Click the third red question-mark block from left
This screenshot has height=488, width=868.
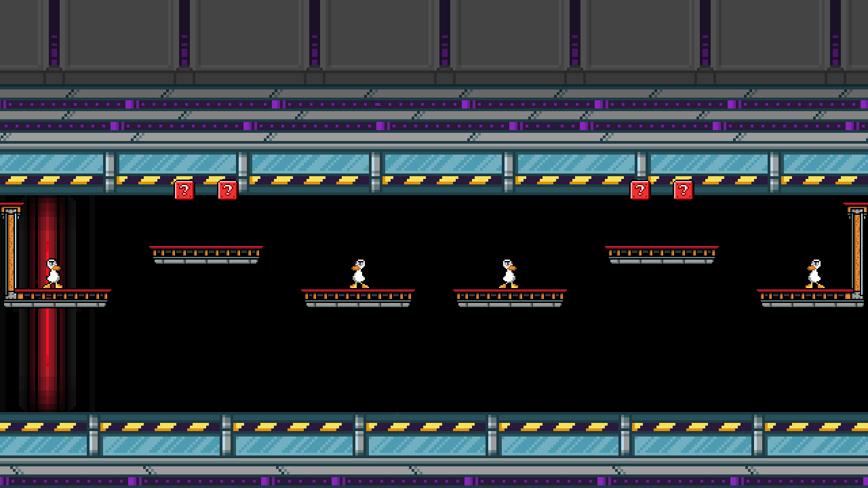[640, 190]
